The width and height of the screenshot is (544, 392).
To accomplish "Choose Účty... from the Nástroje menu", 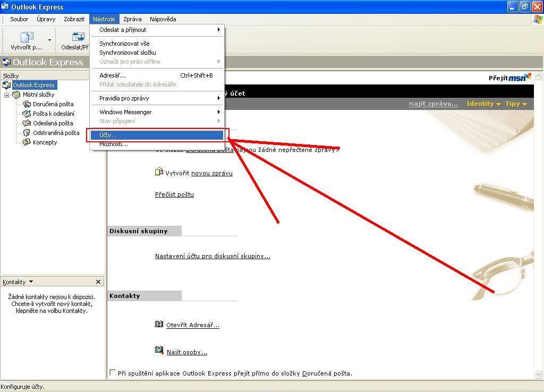I will click(x=157, y=135).
